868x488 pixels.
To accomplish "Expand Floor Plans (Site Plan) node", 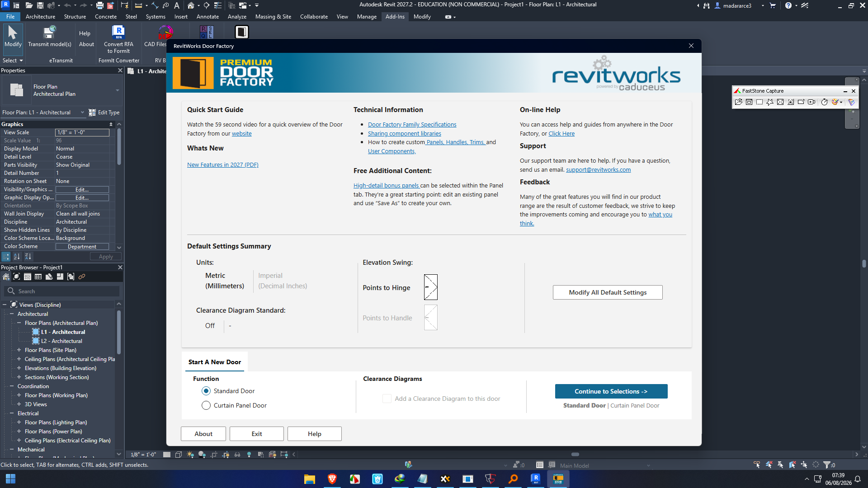I will pos(19,350).
